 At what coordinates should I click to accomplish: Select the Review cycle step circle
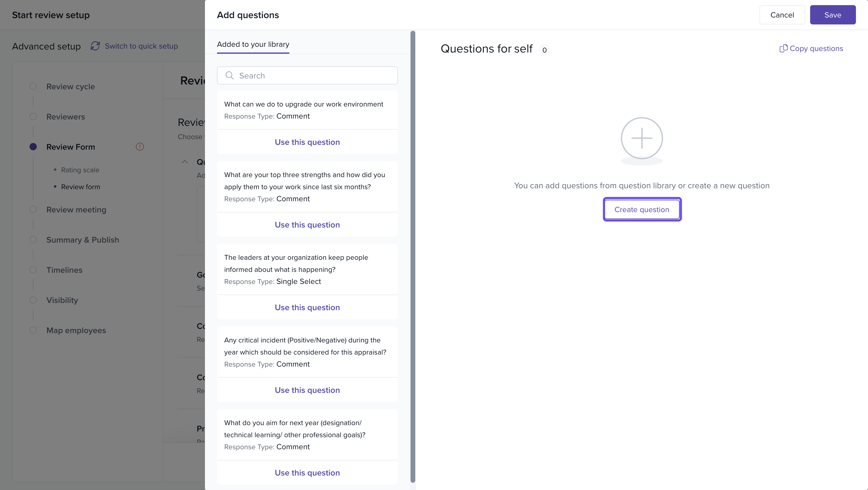click(x=33, y=86)
